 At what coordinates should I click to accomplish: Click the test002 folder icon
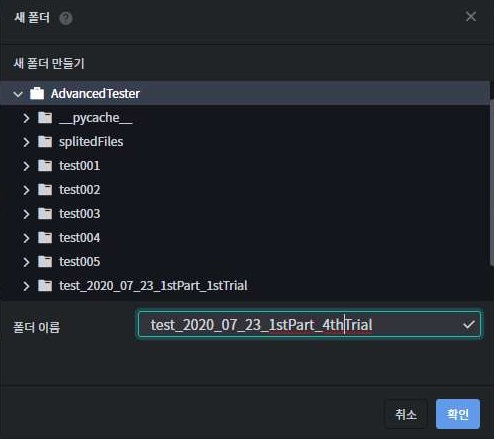tap(45, 190)
